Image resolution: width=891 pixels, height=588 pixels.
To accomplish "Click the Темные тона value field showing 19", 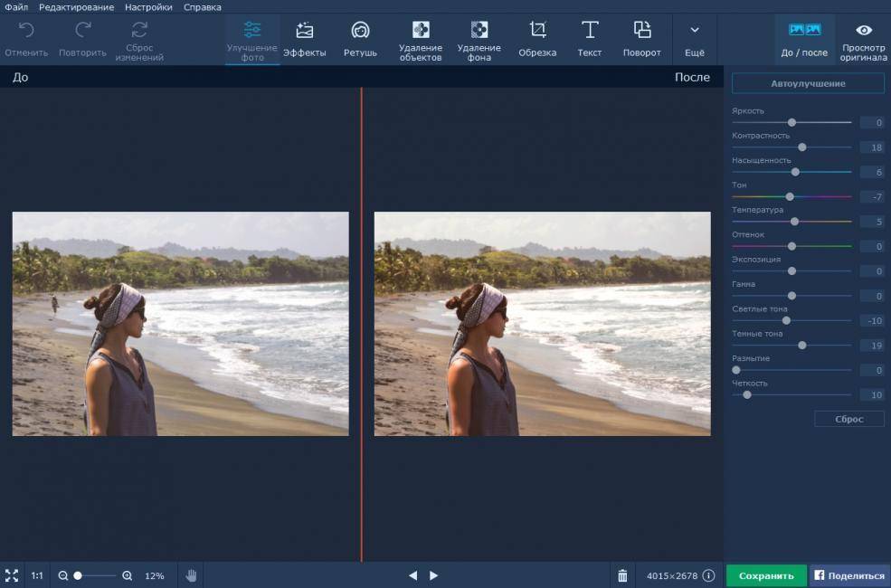I will pyautogui.click(x=872, y=346).
